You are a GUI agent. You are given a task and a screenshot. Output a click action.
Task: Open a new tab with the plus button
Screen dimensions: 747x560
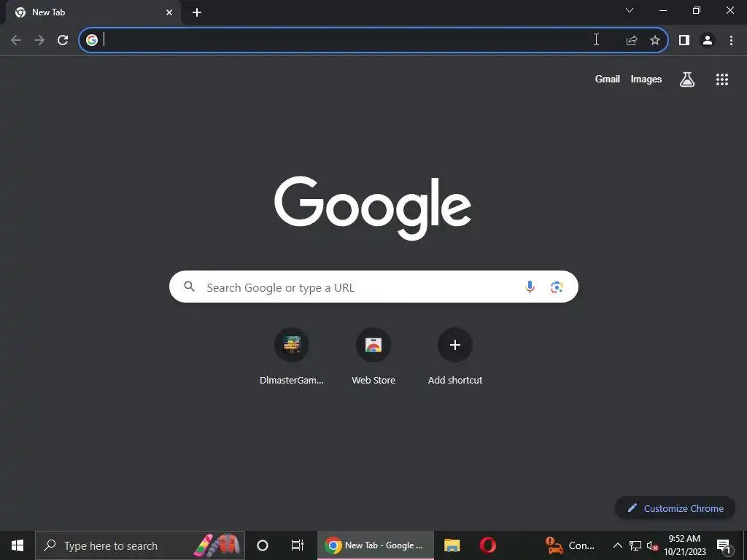tap(197, 12)
